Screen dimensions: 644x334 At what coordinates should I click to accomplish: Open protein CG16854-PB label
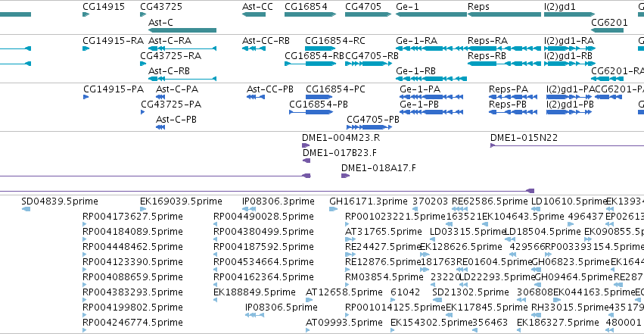(319, 105)
